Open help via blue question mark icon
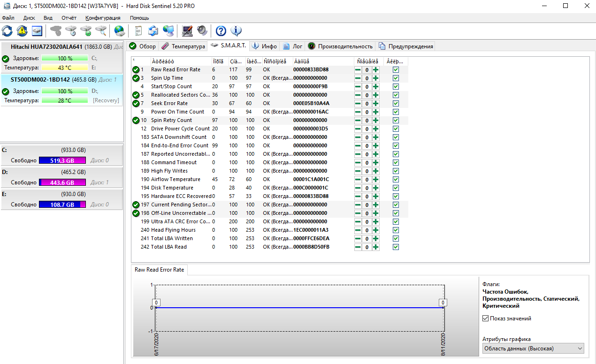596x364 pixels. (x=221, y=31)
